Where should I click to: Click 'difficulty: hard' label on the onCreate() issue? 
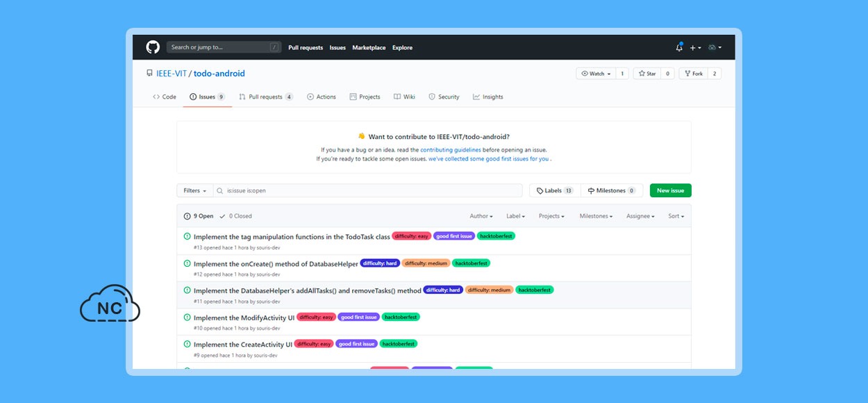pyautogui.click(x=380, y=263)
